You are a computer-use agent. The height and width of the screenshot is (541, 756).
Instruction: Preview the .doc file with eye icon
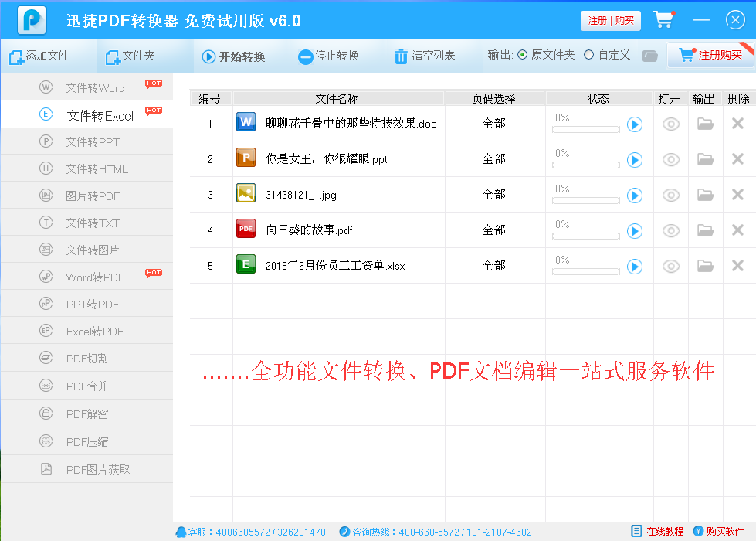click(670, 124)
